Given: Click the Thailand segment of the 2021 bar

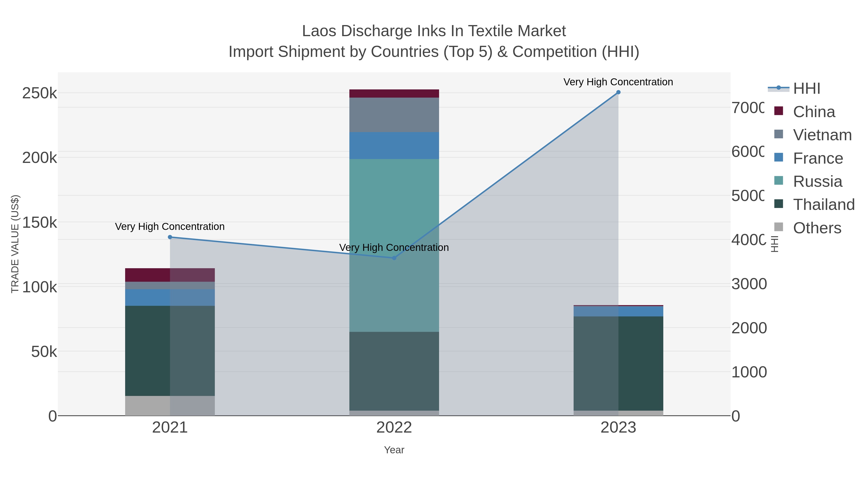Looking at the screenshot, I should point(170,351).
